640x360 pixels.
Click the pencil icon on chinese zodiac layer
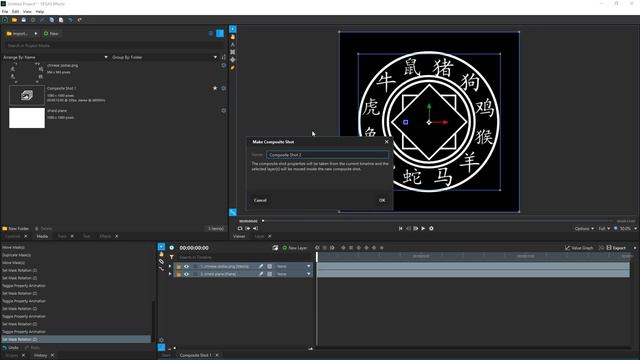(261, 266)
